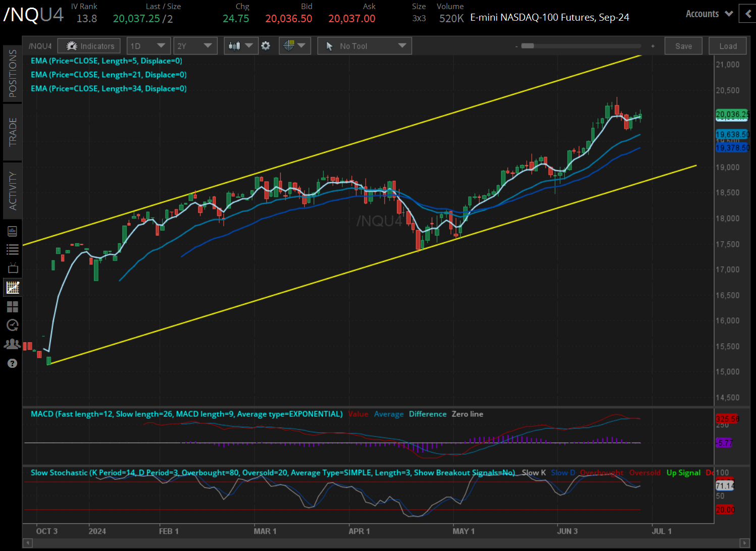
Task: Click the MACD Zero line legend label
Action: [467, 414]
